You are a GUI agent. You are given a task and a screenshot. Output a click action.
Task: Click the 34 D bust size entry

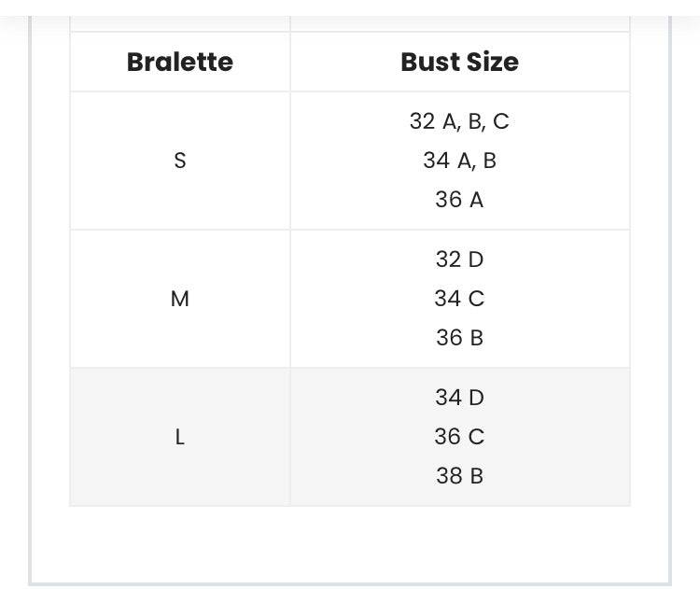click(x=459, y=398)
